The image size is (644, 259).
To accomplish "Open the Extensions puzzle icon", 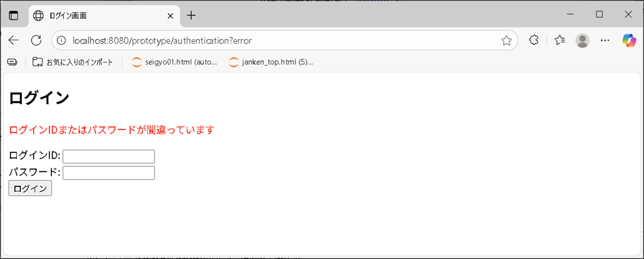I will [x=534, y=40].
